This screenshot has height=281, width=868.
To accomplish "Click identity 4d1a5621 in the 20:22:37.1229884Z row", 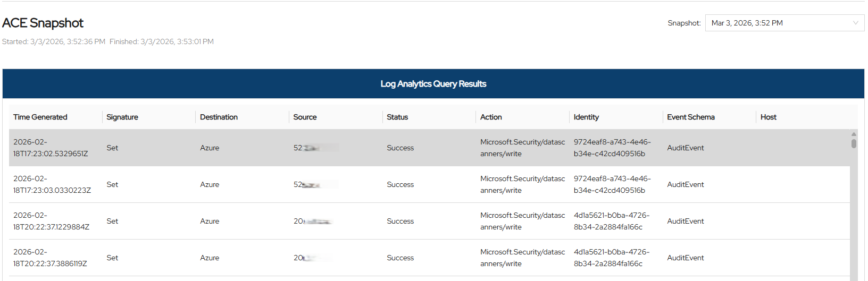I will (x=612, y=221).
